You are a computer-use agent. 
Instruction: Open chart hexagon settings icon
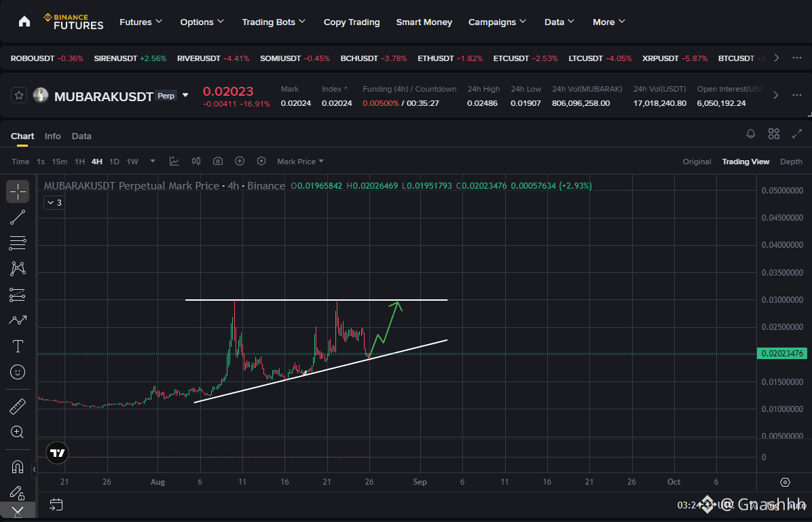[x=261, y=162]
